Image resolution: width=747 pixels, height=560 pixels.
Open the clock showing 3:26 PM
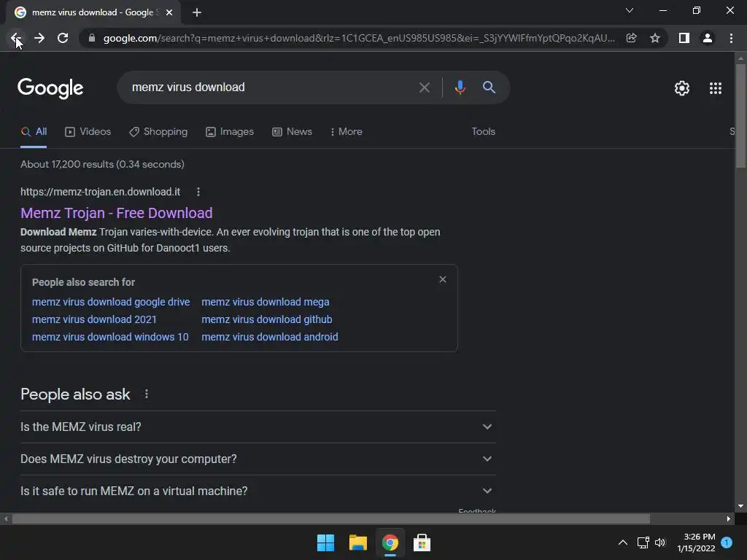pyautogui.click(x=697, y=542)
